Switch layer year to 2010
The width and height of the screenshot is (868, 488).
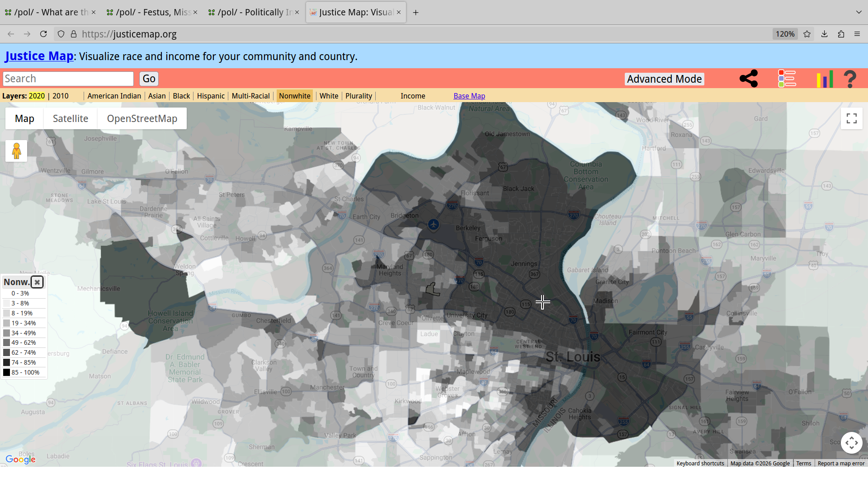(x=60, y=96)
